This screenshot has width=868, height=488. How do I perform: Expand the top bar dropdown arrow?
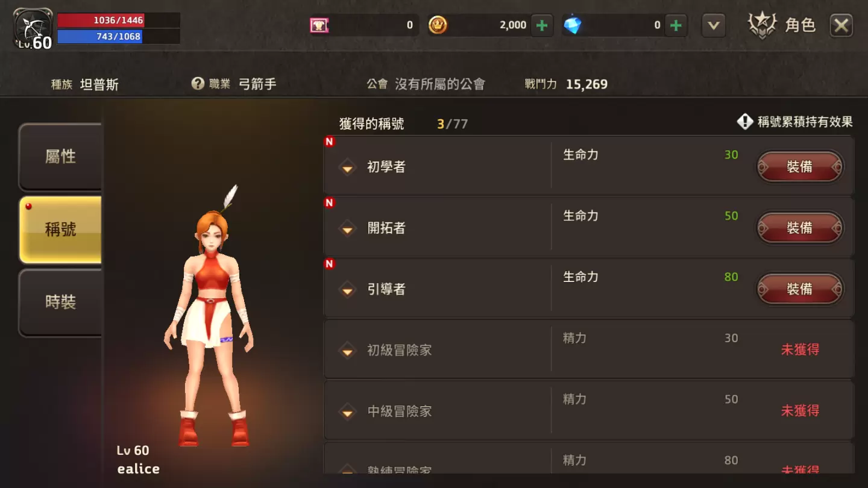coord(714,25)
